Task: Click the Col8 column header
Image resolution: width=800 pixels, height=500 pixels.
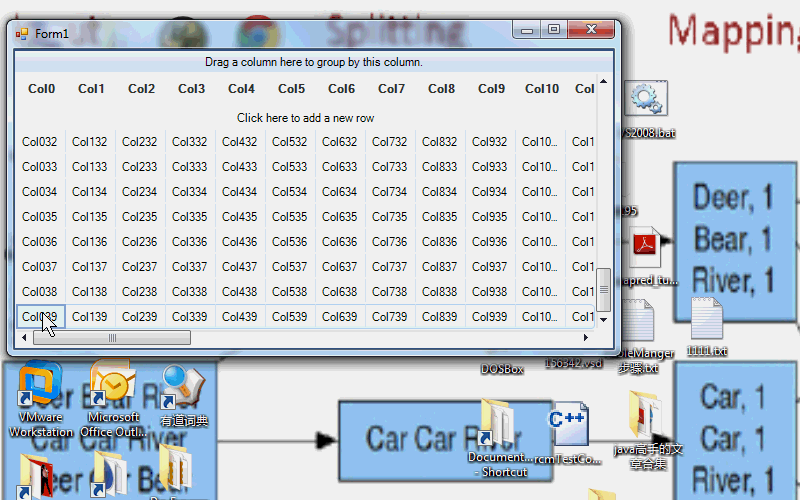Action: click(441, 89)
